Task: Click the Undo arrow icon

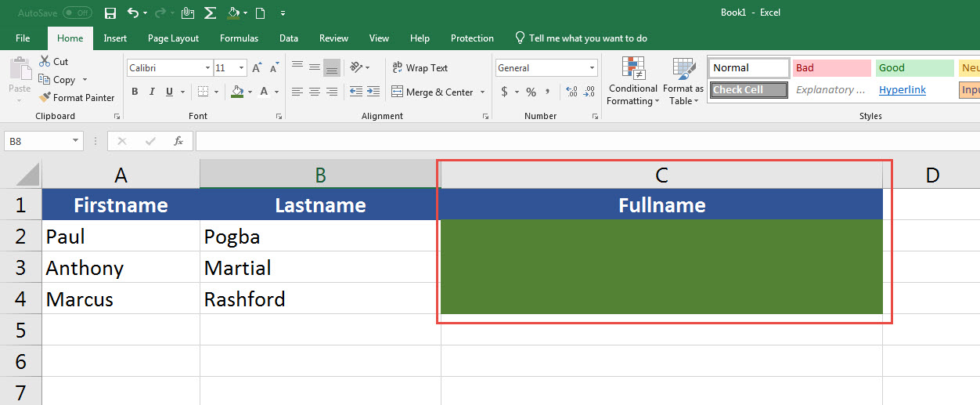Action: pos(133,13)
